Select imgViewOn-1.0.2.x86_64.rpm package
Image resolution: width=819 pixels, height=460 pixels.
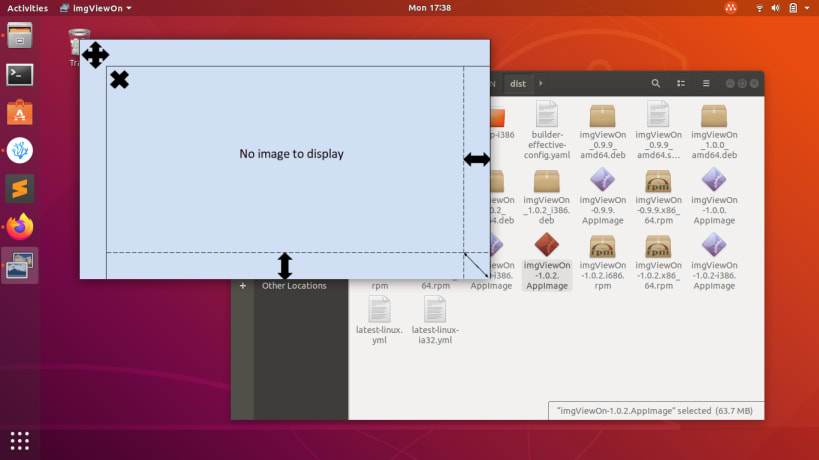tap(658, 262)
